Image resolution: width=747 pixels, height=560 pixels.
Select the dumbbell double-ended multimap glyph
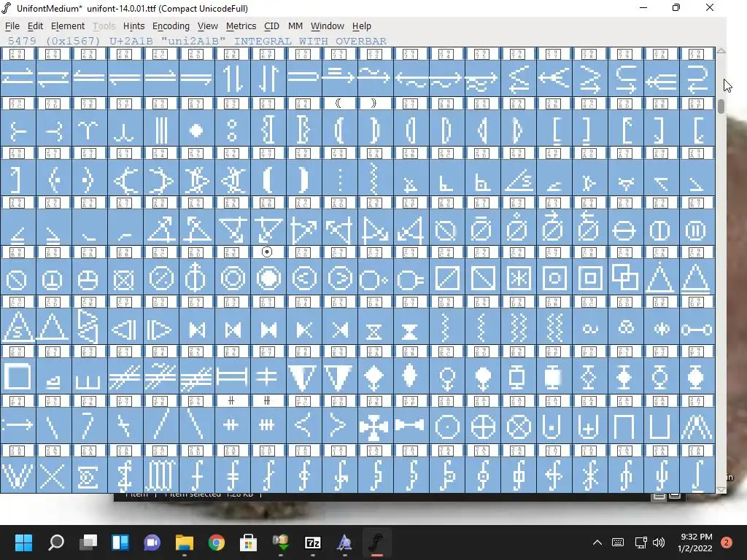coord(697,327)
